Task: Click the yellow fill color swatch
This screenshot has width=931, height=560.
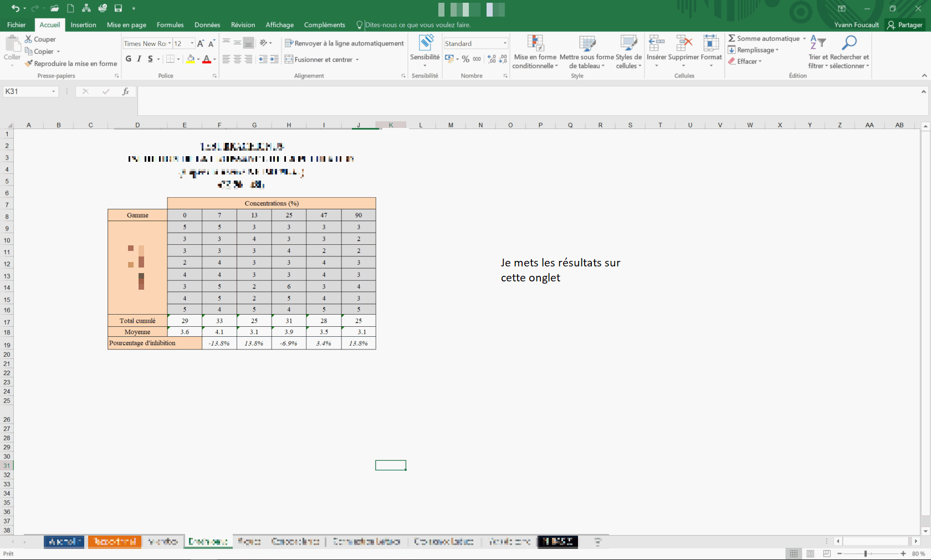Action: tap(191, 59)
